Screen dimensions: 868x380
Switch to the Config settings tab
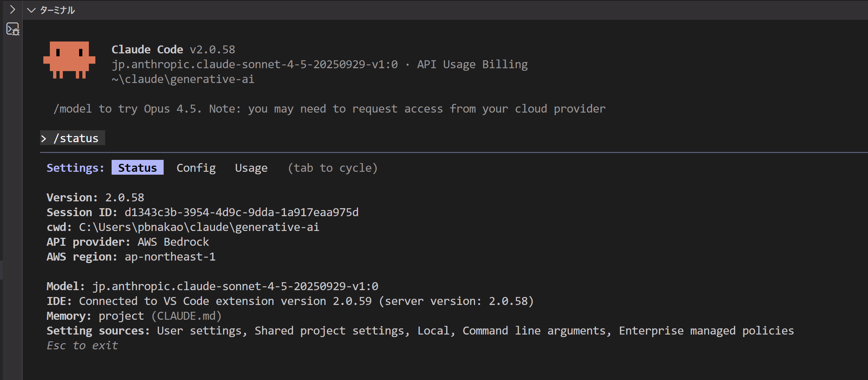point(196,168)
